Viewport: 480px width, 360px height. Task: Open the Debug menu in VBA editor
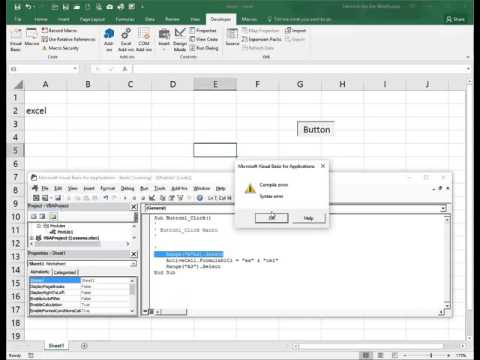coord(127,188)
